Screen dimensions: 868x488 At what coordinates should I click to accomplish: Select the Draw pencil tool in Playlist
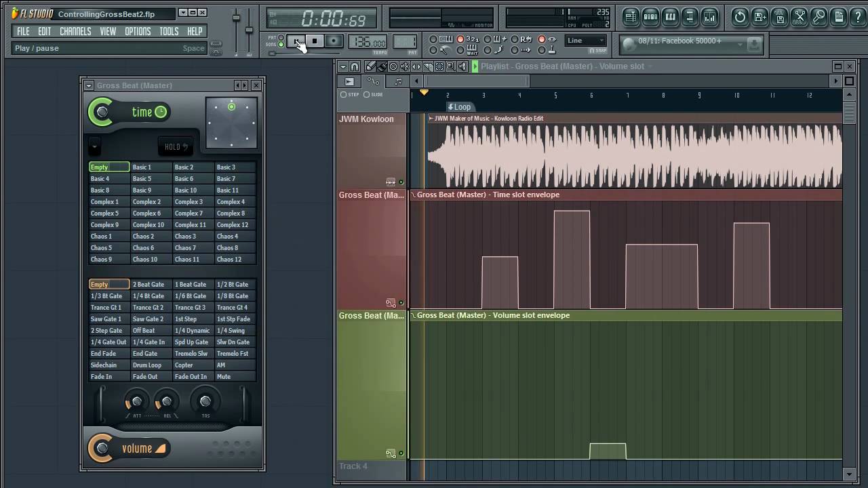click(x=370, y=66)
